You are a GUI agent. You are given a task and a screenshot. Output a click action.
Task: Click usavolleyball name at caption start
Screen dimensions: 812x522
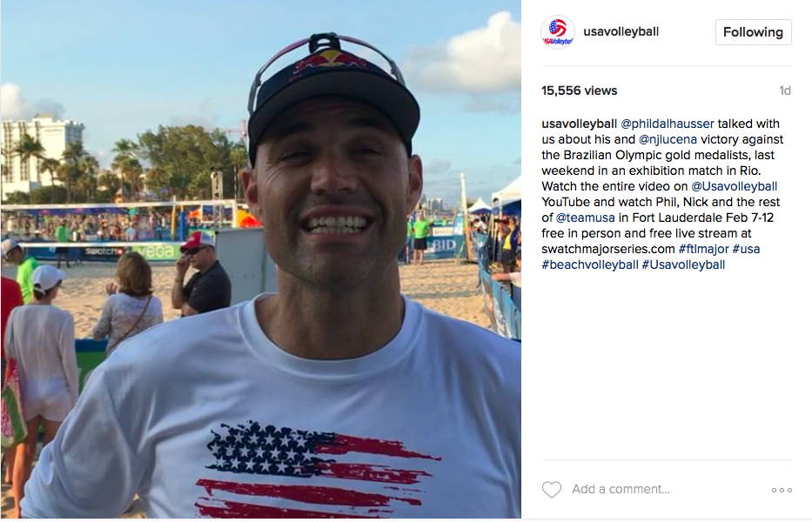[579, 124]
